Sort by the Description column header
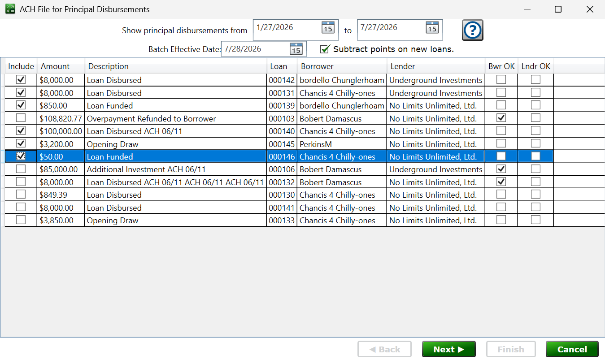Image resolution: width=605 pixels, height=364 pixels. click(175, 66)
